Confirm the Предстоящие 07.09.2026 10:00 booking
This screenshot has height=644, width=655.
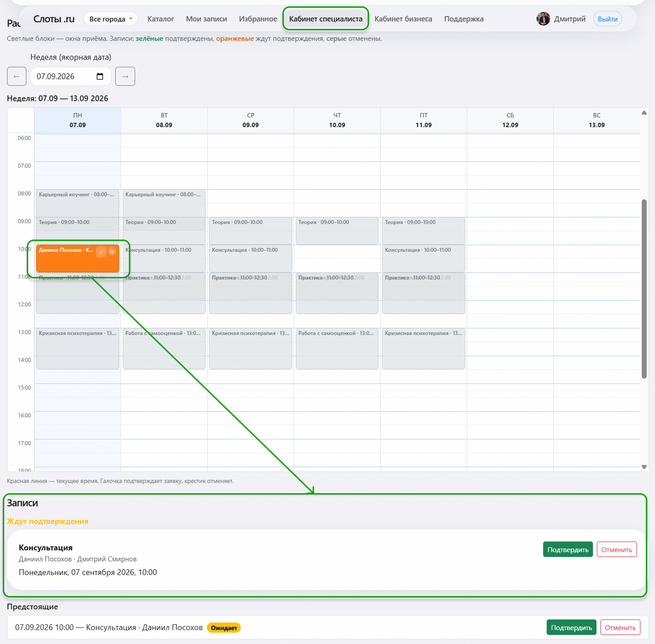[571, 627]
